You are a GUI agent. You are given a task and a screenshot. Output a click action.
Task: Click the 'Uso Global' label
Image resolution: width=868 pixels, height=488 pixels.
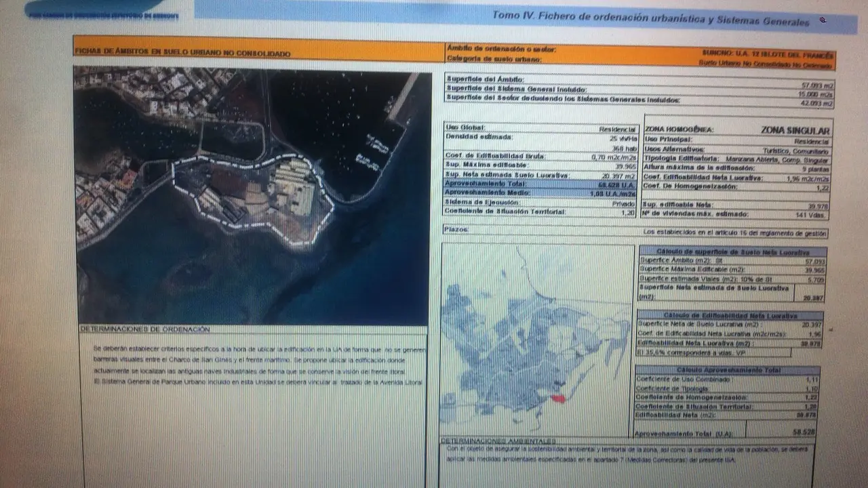pos(465,127)
